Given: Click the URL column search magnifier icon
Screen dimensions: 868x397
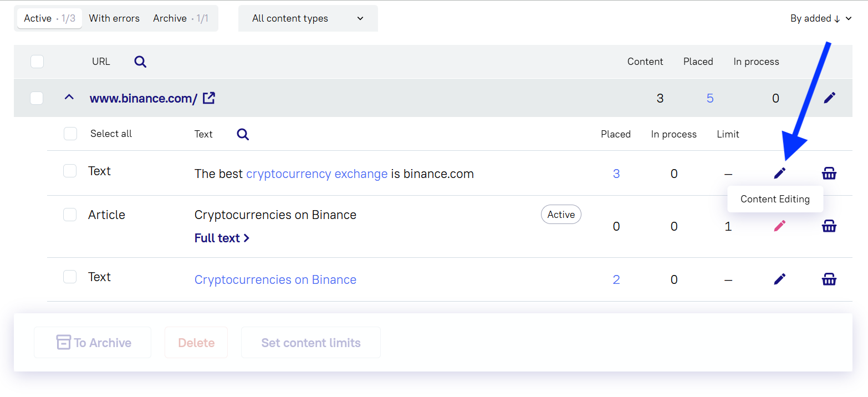Looking at the screenshot, I should click(x=140, y=62).
